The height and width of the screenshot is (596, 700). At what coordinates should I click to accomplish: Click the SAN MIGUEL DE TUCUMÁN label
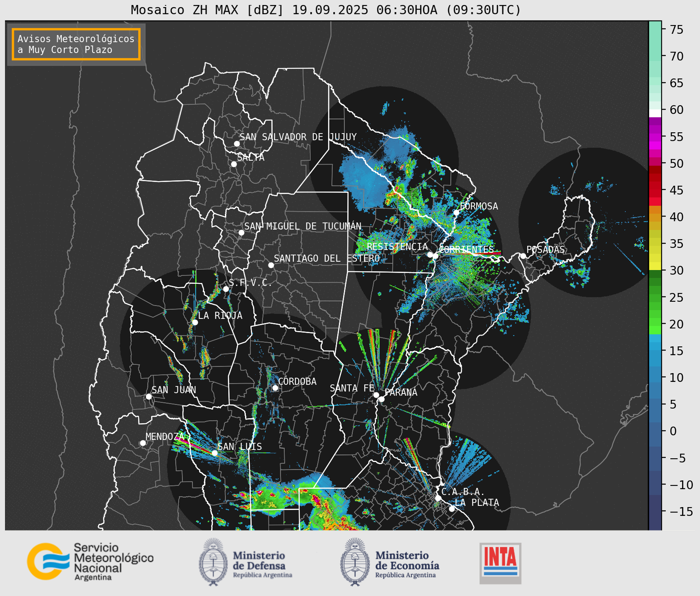click(x=303, y=226)
